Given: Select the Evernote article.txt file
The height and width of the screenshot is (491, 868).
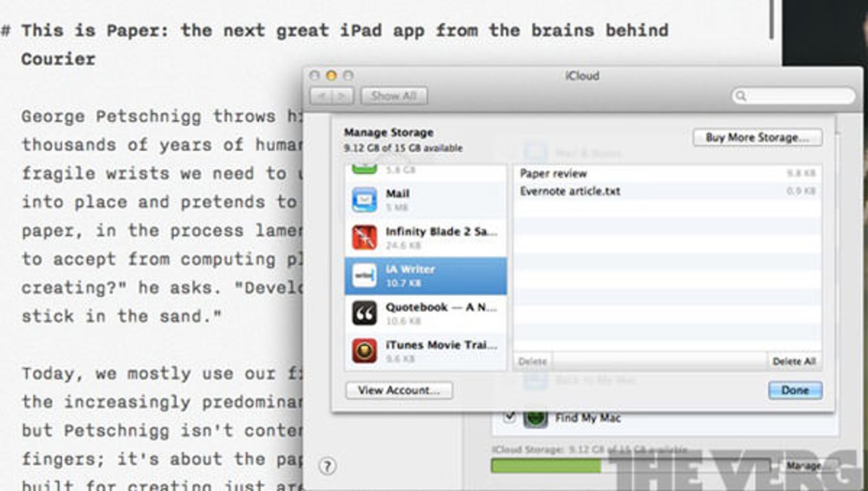Looking at the screenshot, I should click(667, 191).
